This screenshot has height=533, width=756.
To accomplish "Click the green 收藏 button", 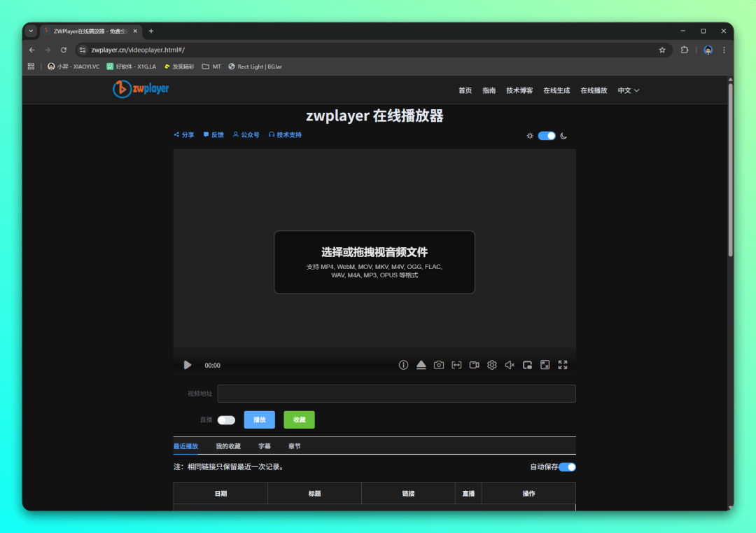I will [299, 420].
